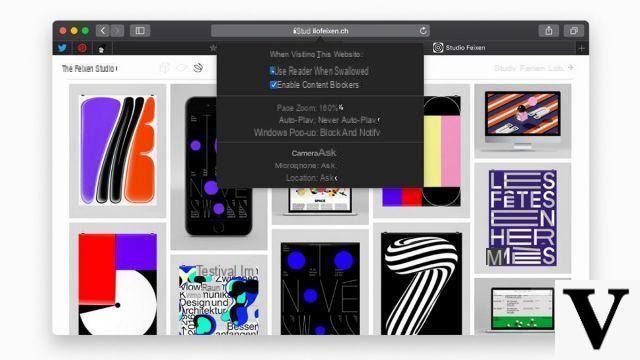
Task: Open the Share button in toolbar
Action: 549,31
